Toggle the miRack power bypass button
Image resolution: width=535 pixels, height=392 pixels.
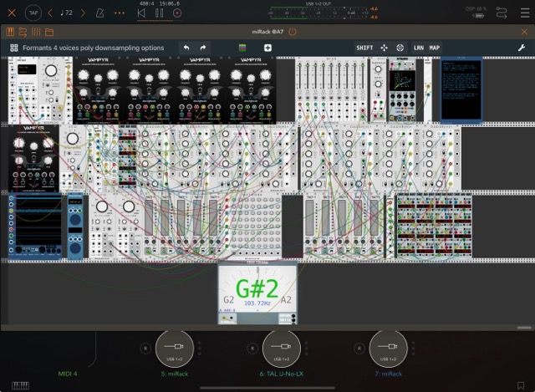coord(292,31)
